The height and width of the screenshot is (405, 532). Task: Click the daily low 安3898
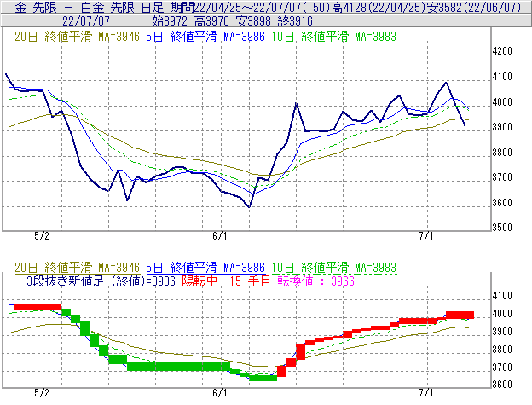[x=253, y=21]
